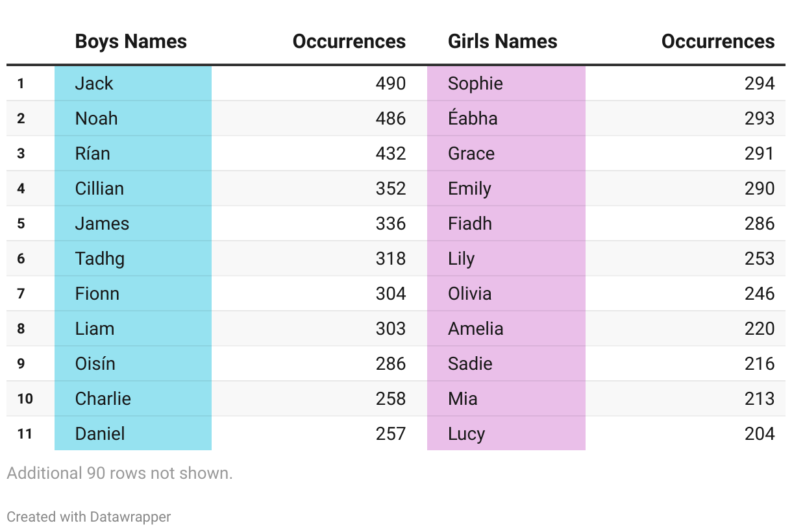Select the girls Occurrences column header

point(718,42)
